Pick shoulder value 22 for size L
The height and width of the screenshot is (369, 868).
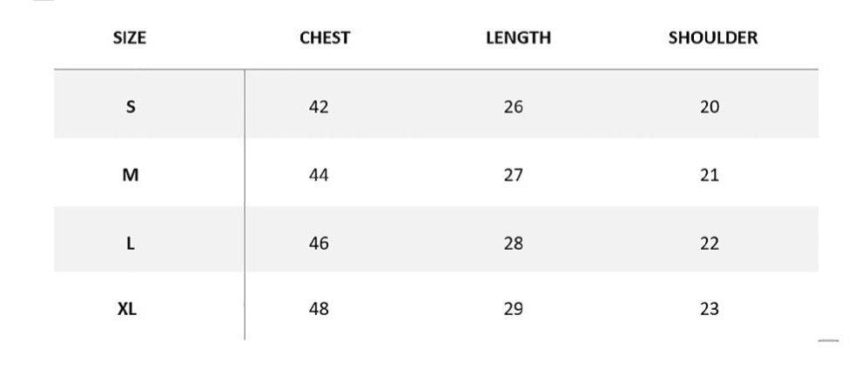710,244
